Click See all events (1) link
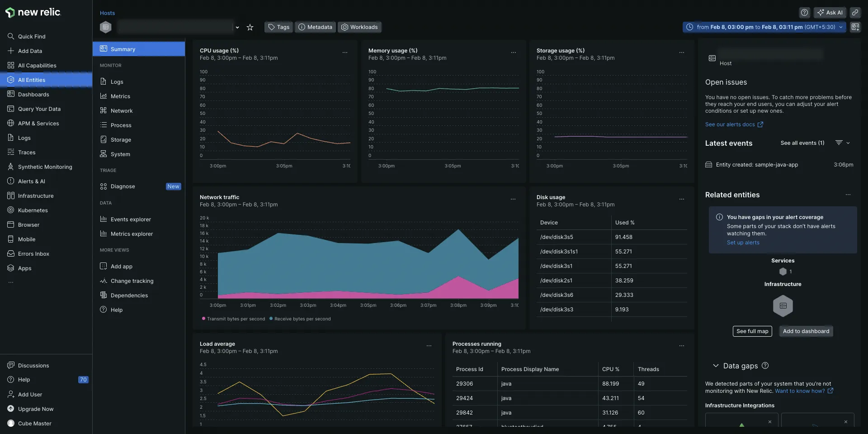The height and width of the screenshot is (434, 868). (802, 143)
